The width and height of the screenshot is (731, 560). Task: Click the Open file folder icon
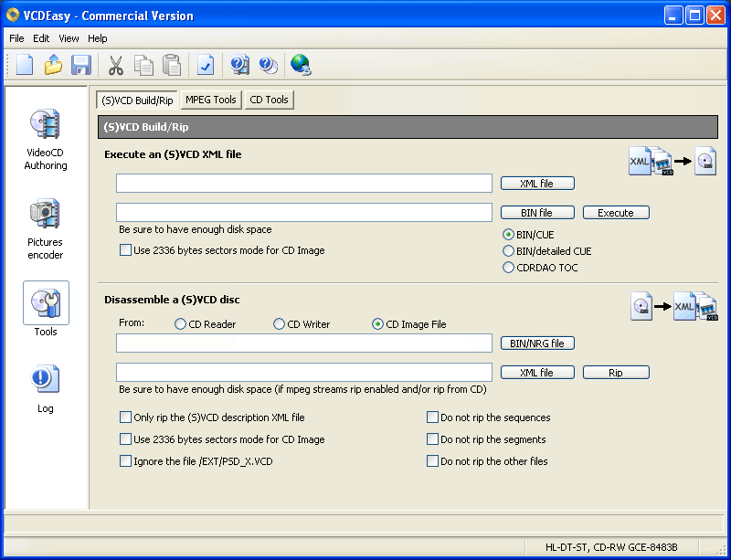tap(53, 64)
